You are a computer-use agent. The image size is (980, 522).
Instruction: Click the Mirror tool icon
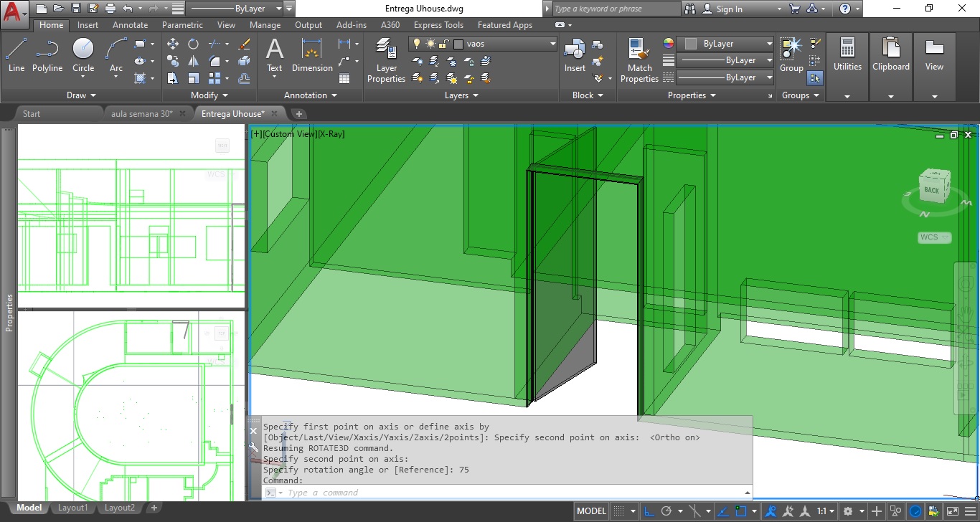194,61
